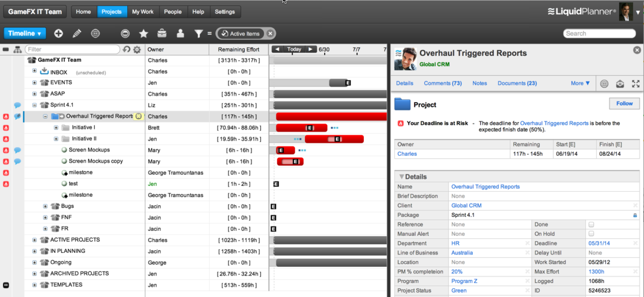The width and height of the screenshot is (644, 297).
Task: Remove the Active Items filter with X
Action: [x=270, y=33]
